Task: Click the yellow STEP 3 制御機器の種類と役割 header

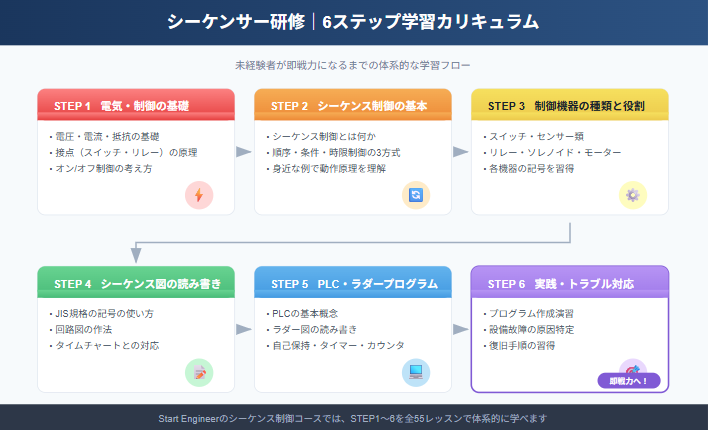Action: point(570,105)
